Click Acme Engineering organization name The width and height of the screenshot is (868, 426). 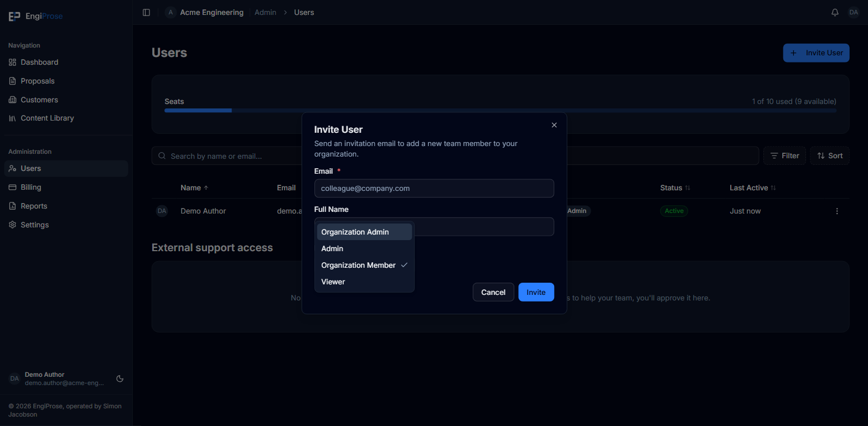[211, 12]
